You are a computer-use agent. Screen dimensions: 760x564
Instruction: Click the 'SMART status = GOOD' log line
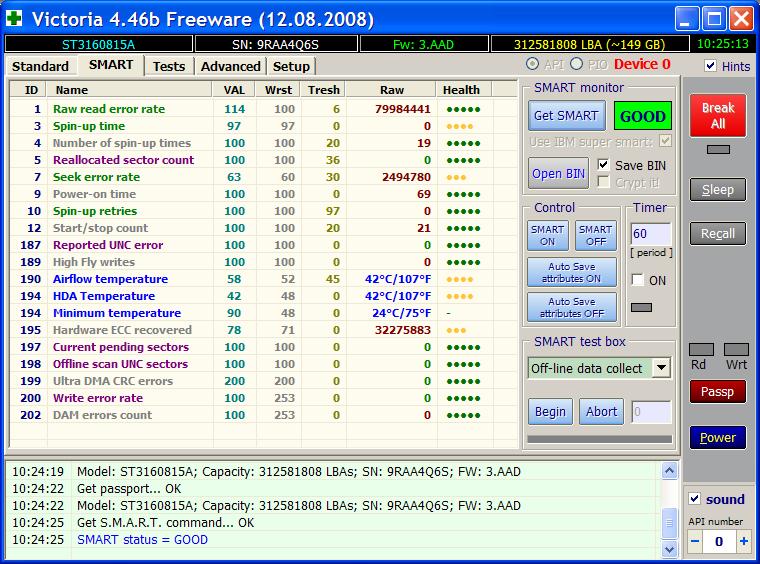(x=142, y=539)
